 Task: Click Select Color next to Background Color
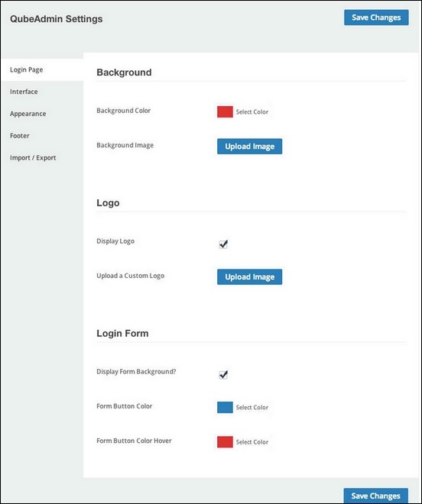(x=252, y=111)
